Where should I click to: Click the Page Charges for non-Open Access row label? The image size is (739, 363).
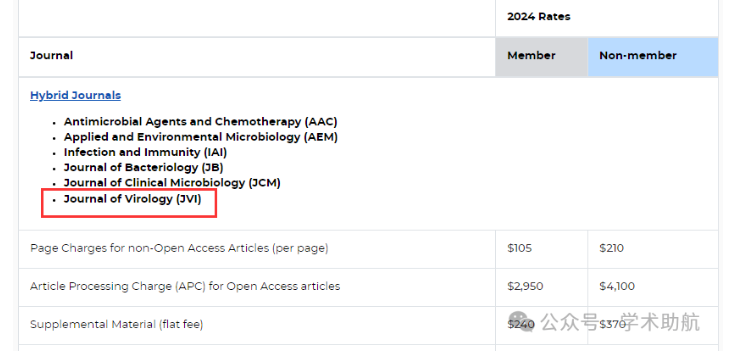(x=179, y=248)
